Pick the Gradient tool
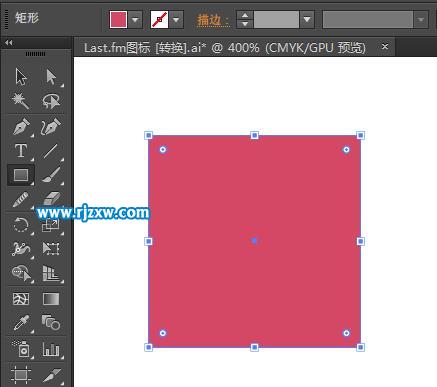This screenshot has width=437, height=387. (51, 299)
